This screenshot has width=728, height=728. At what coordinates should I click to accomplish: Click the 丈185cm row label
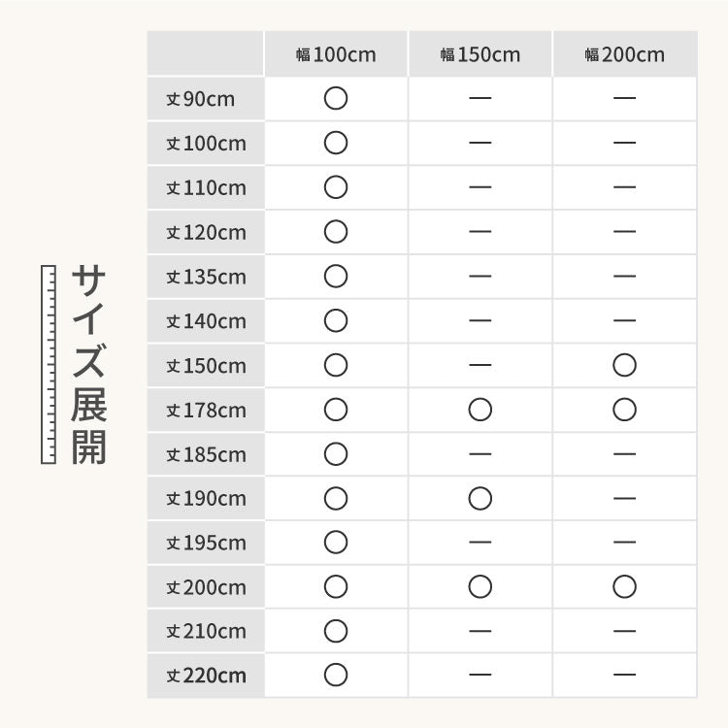coord(206,454)
